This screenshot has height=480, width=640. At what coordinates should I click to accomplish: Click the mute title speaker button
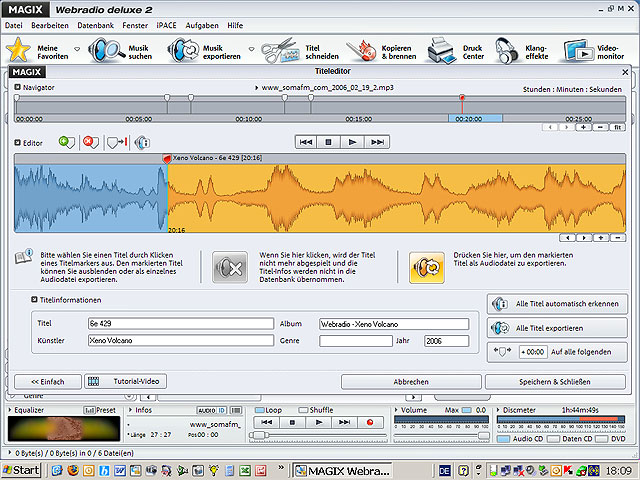pos(230,267)
